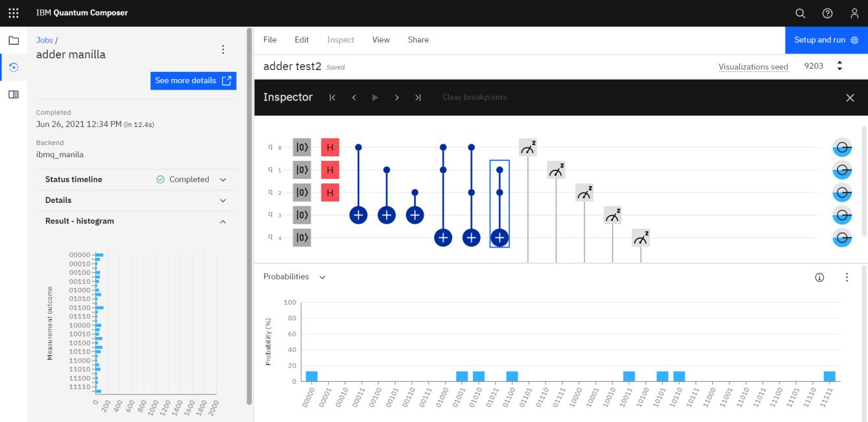Jump to first inspector step

coord(332,97)
